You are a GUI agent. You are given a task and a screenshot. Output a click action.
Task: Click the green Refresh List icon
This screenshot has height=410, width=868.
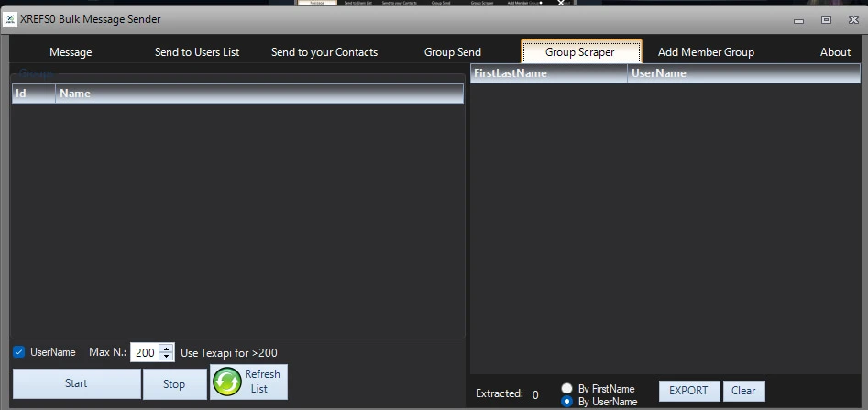227,382
